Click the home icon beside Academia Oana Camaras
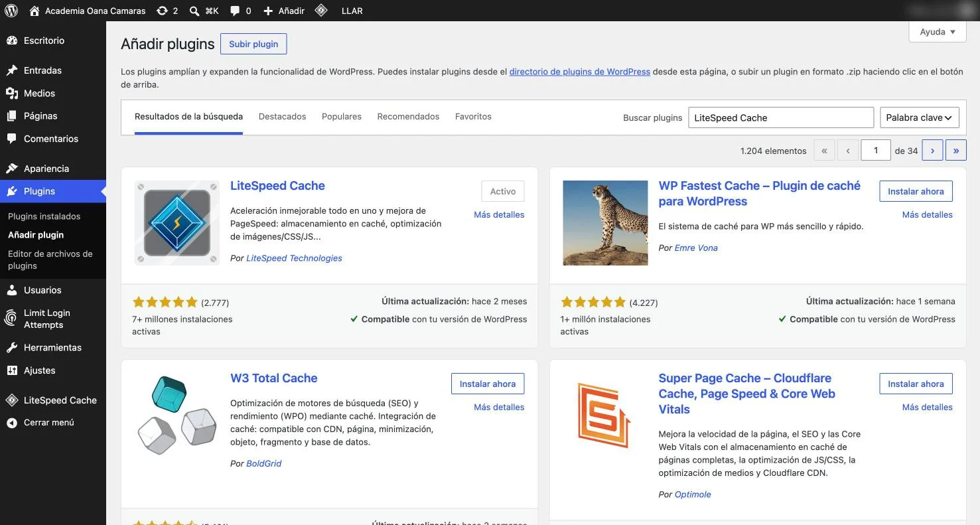 (x=35, y=11)
